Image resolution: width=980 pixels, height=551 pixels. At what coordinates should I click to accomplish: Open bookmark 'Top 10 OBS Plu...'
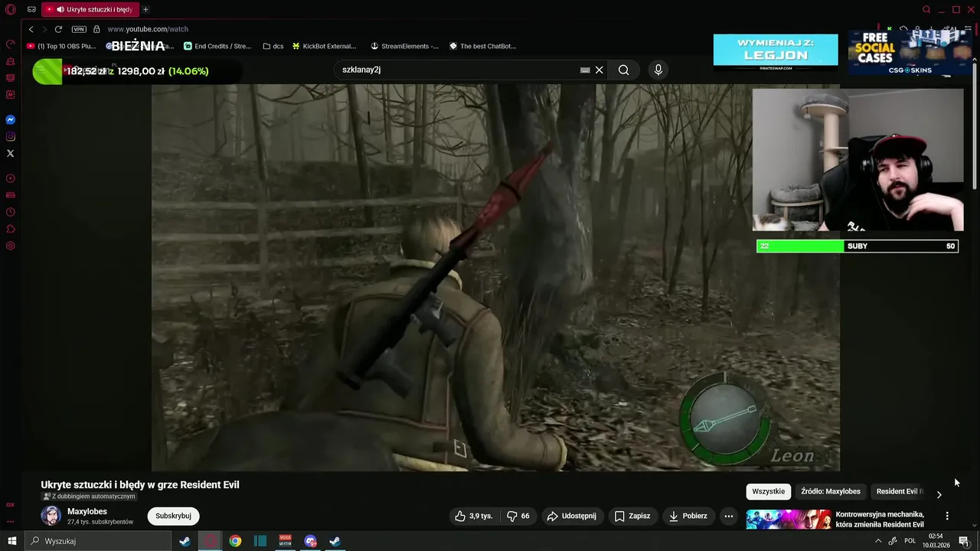tap(61, 46)
